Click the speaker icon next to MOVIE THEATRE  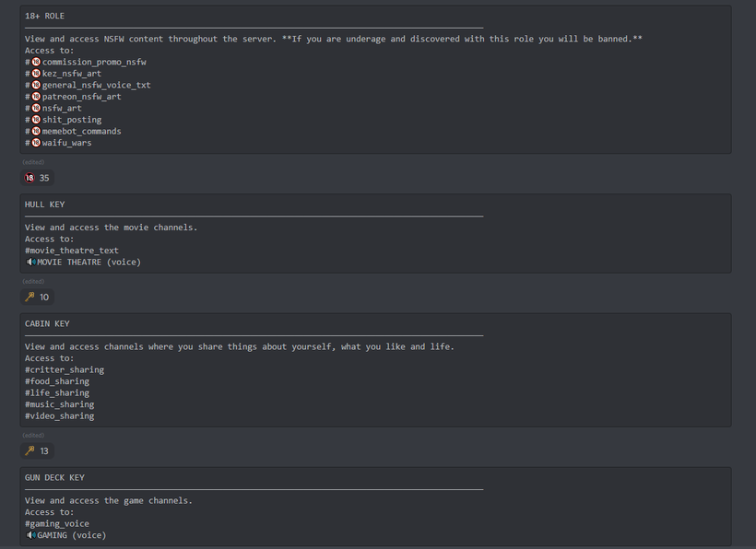pos(30,262)
